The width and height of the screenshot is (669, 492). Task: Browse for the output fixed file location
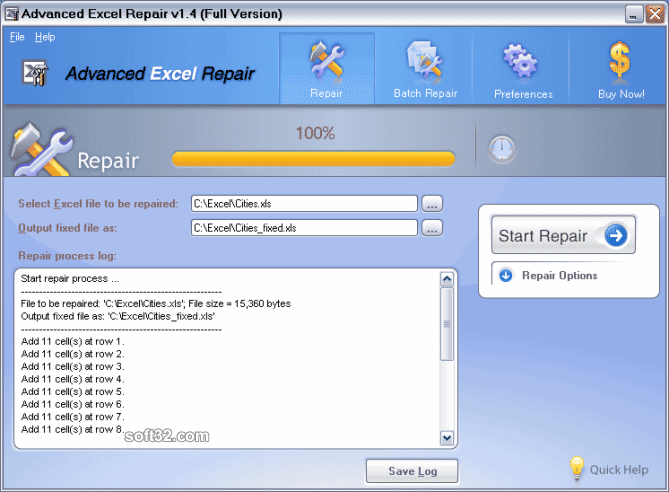click(x=432, y=228)
